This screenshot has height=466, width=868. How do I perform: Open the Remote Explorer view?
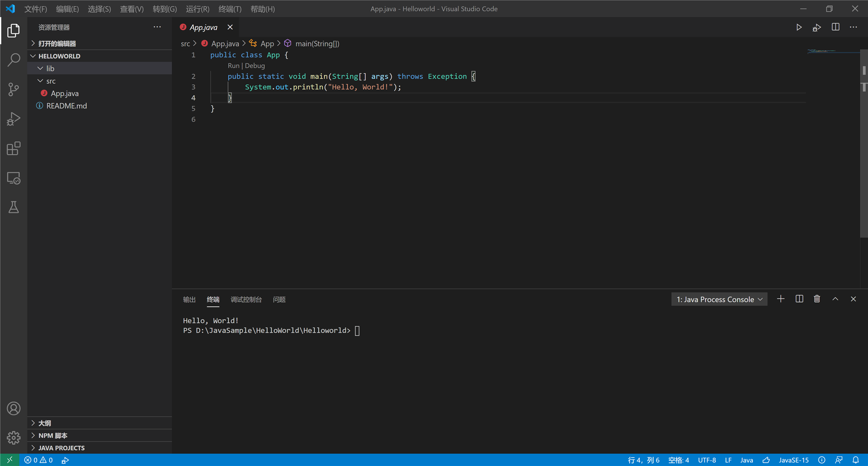pos(14,178)
